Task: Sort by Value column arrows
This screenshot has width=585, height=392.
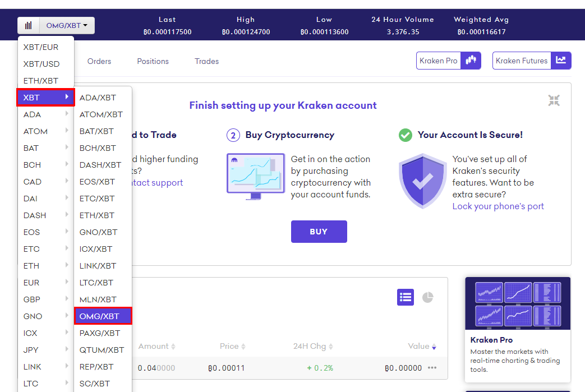Action: (x=434, y=347)
